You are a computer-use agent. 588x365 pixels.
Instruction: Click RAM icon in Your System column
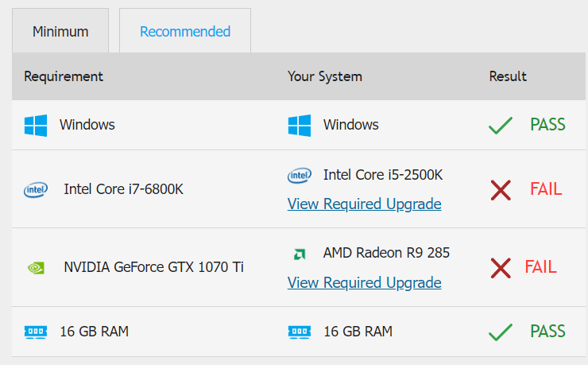(x=300, y=332)
